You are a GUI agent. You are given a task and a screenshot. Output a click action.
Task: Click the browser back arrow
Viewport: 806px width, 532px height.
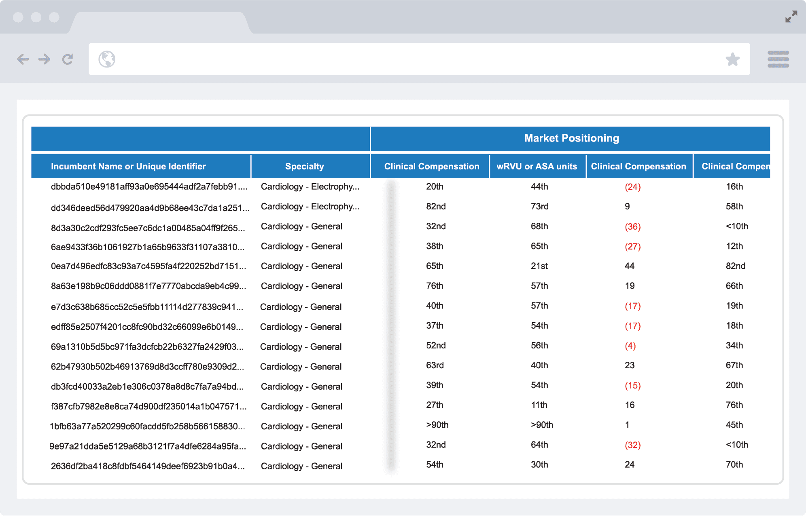[x=23, y=59]
